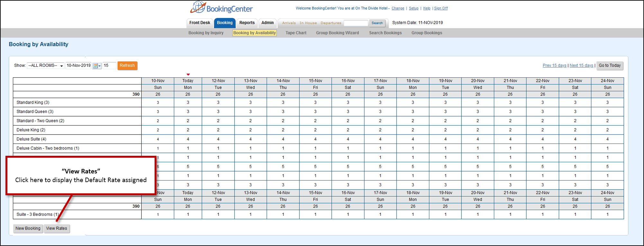This screenshot has width=644, height=246.
Task: Click Prev 15 days link
Action: click(x=554, y=66)
